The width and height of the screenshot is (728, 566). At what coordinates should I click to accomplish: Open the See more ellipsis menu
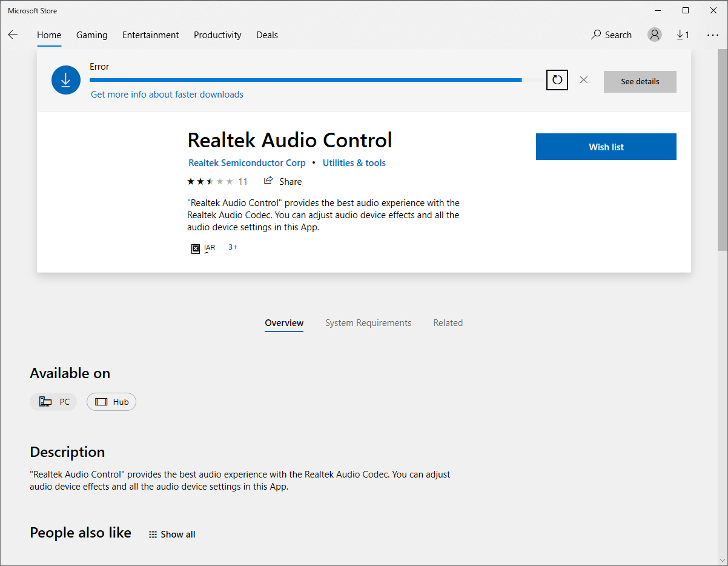713,35
